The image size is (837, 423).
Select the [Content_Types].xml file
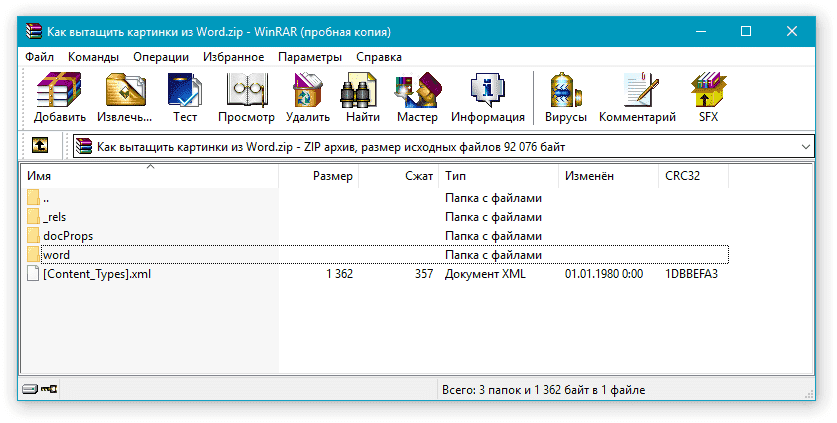tap(97, 273)
